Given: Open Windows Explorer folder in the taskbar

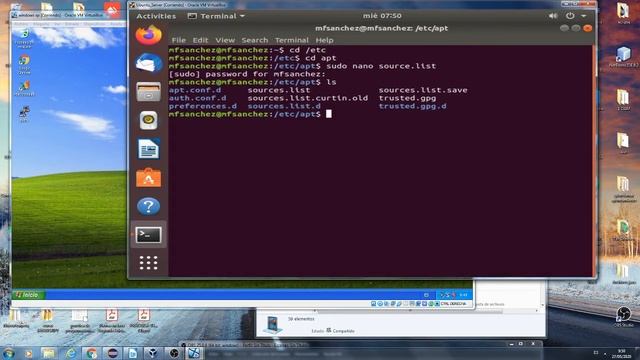Looking at the screenshot, I should point(48,353).
